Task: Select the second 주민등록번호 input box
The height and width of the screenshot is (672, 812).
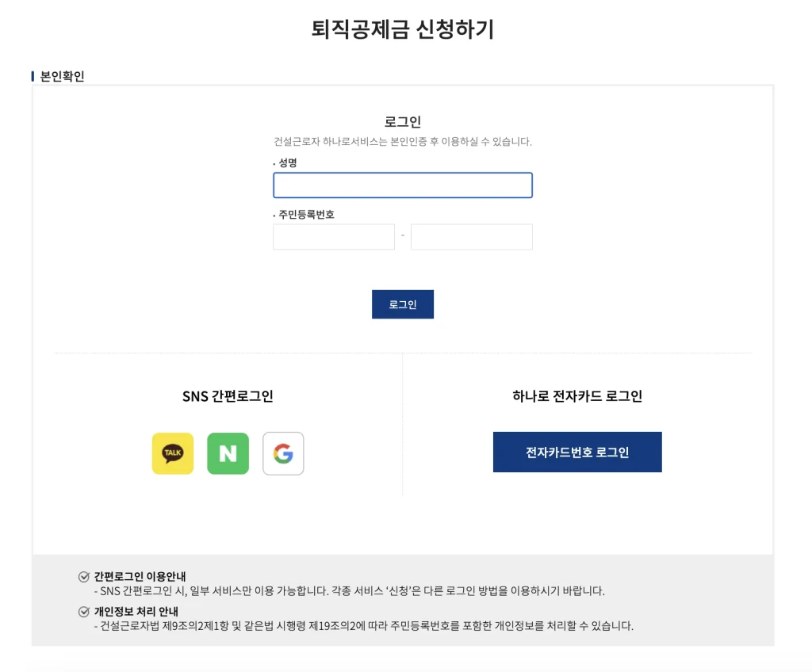Action: point(472,237)
